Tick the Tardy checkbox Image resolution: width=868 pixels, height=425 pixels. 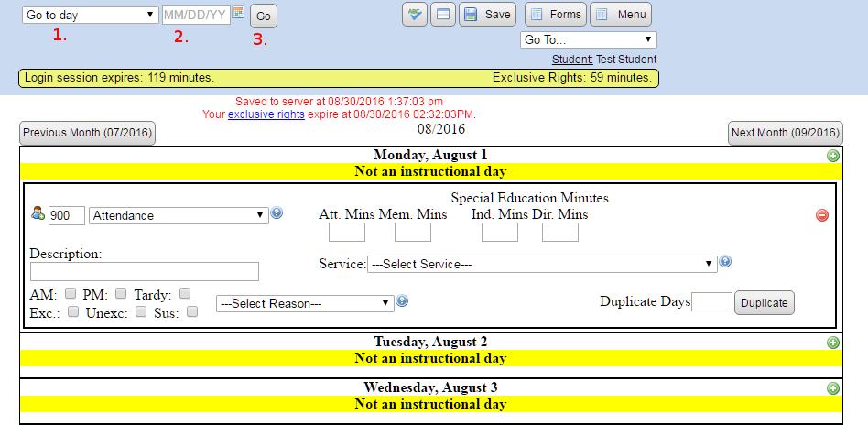[x=185, y=294]
